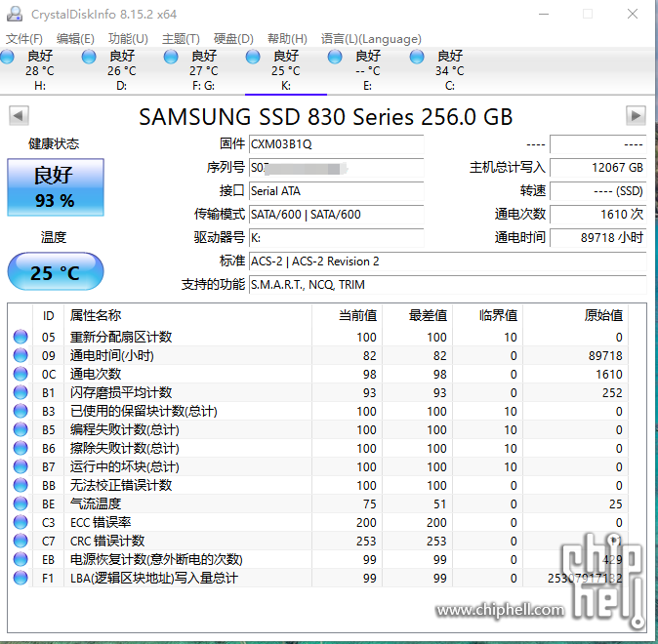Click the 25 °C temperature button

coord(56,271)
